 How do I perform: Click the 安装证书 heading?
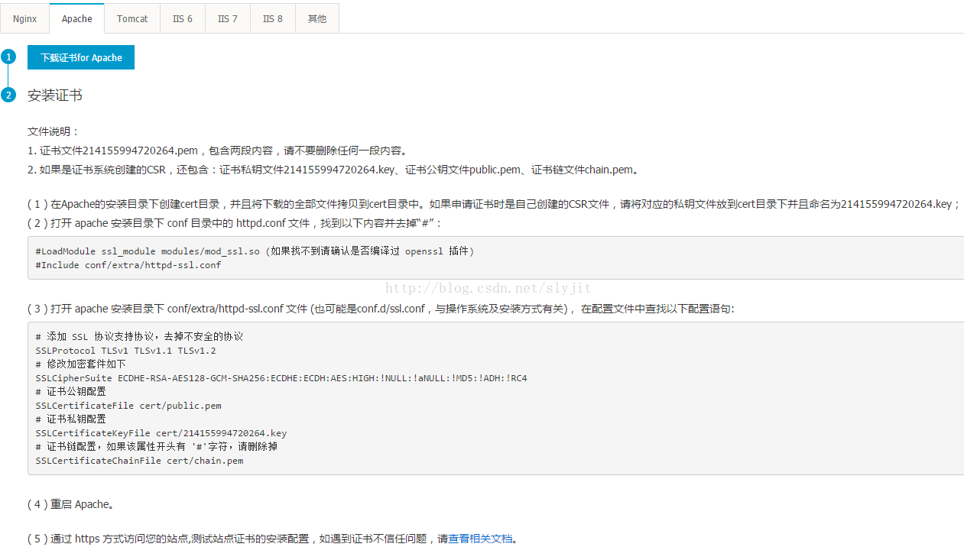pos(55,95)
